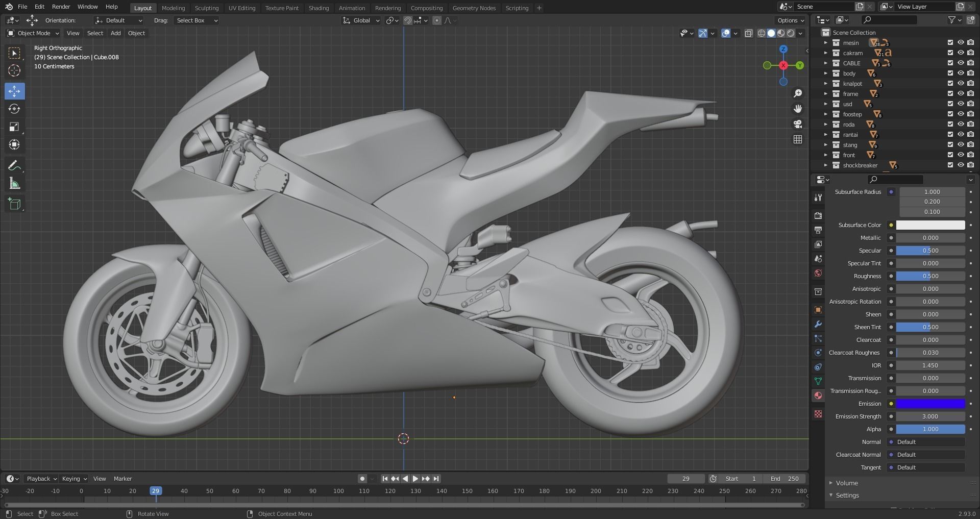Screen dimensions: 980x519
Task: Select the Add Cube tool
Action: [14, 205]
